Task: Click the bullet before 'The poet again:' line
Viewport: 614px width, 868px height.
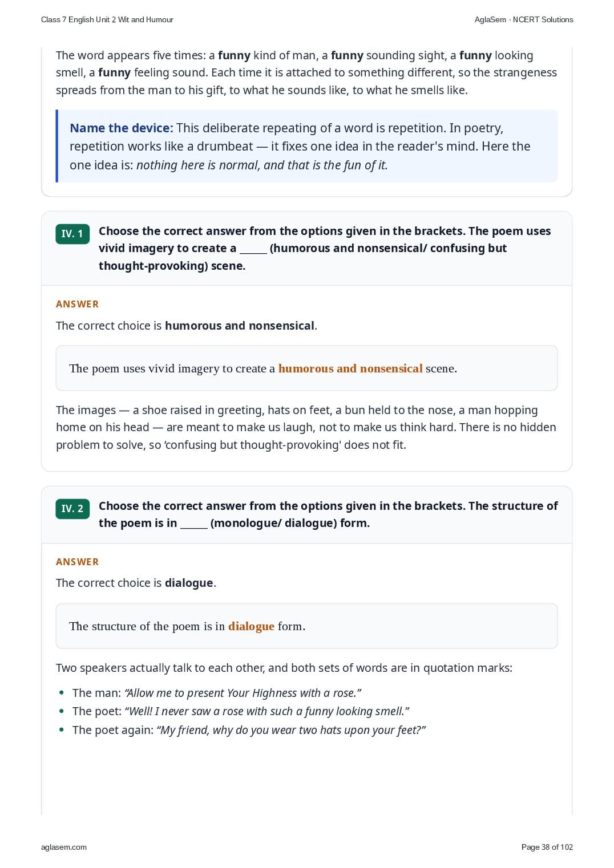Action: click(62, 730)
